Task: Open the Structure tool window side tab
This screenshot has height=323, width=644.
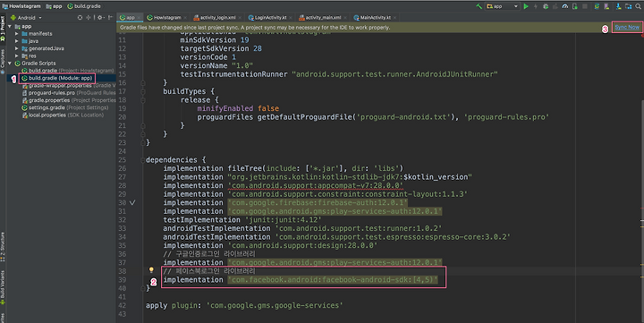Action: point(3,247)
